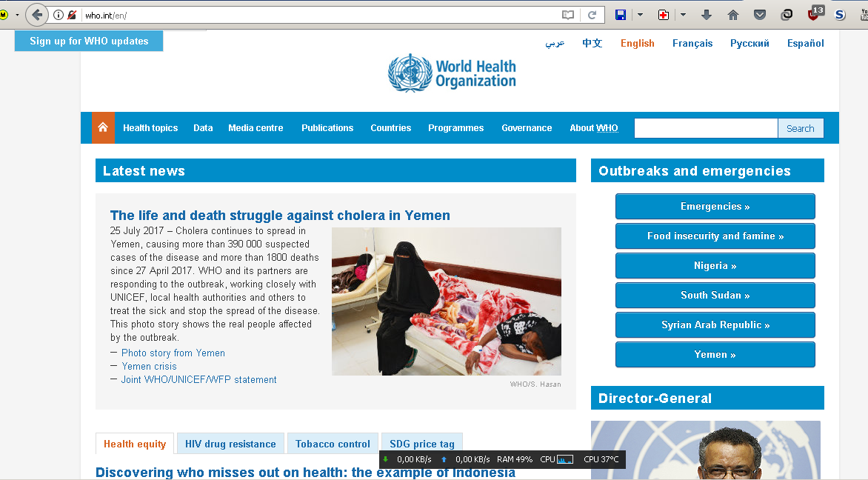Screen dimensions: 868x480
Task: Click the World Health Organization logo
Action: [x=452, y=73]
